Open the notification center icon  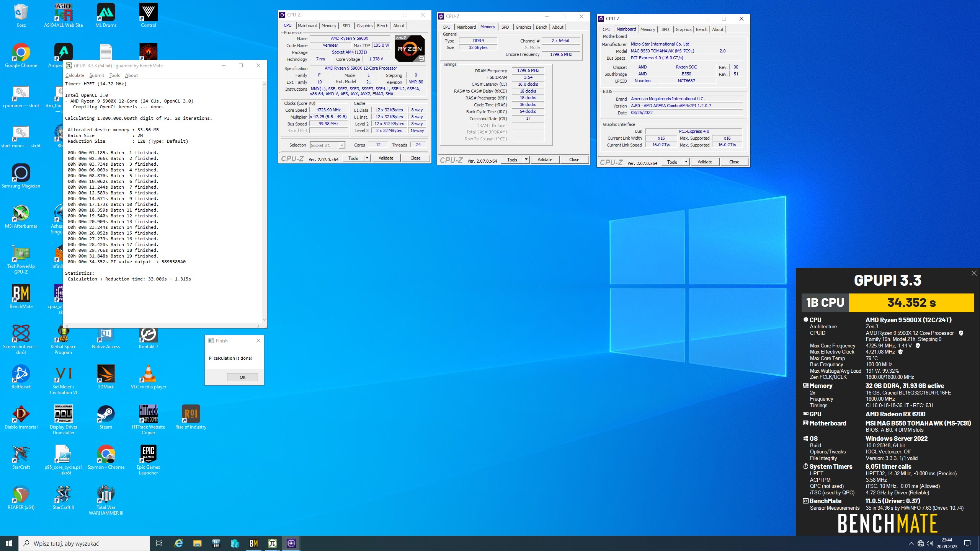tap(967, 543)
